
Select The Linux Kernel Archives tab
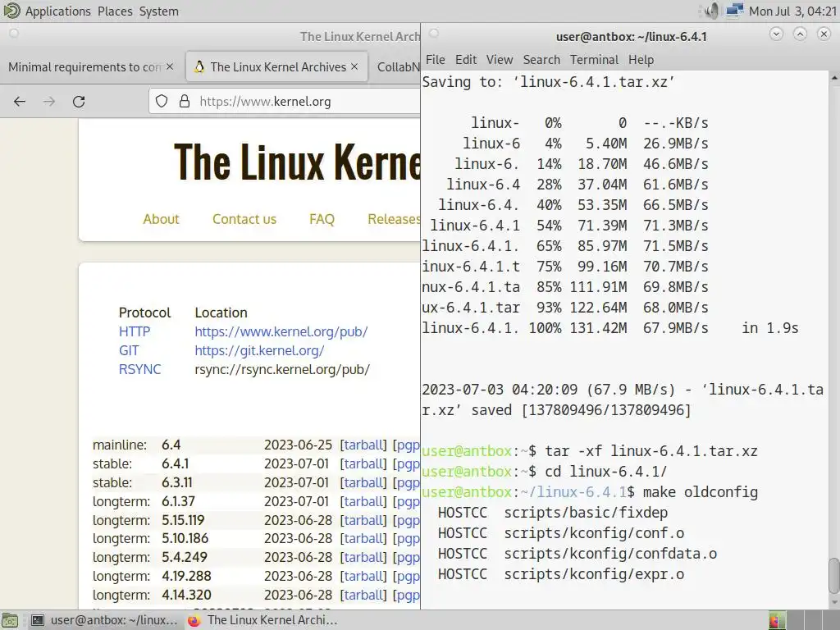click(278, 67)
